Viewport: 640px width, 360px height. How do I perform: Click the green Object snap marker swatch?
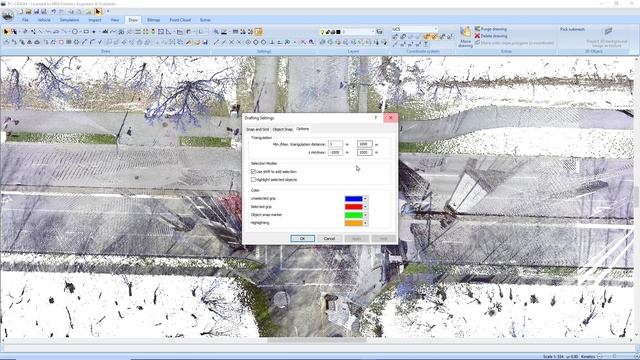(353, 215)
